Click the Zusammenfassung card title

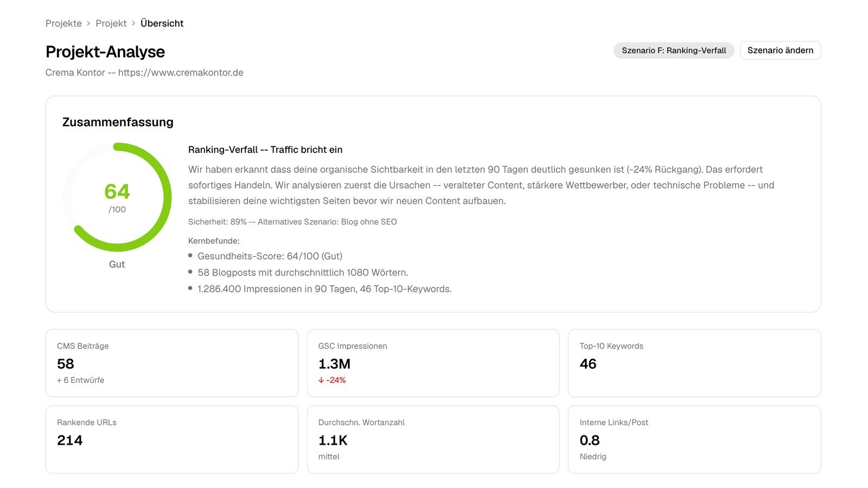(x=118, y=122)
